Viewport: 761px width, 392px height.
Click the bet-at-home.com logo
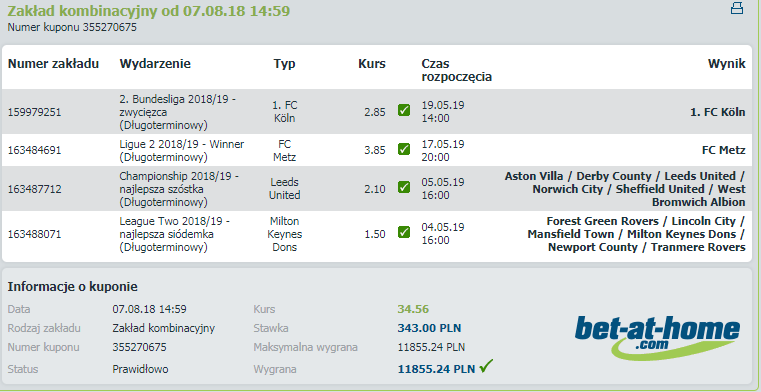point(658,337)
